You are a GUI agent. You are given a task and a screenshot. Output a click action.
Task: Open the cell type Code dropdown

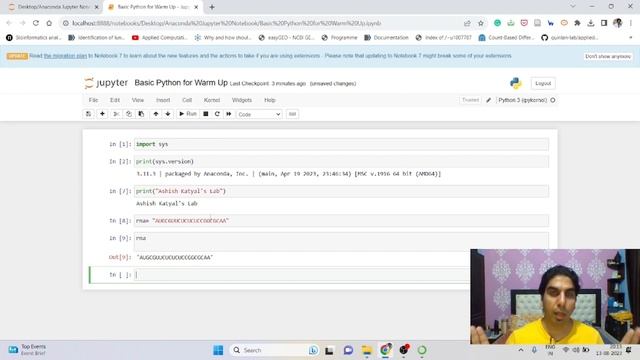[x=259, y=114]
